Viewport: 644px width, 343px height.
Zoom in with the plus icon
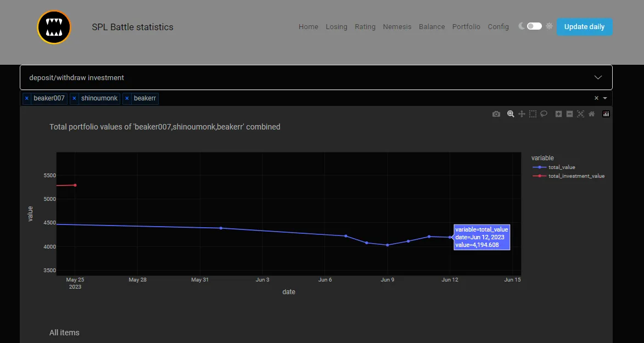coord(558,114)
